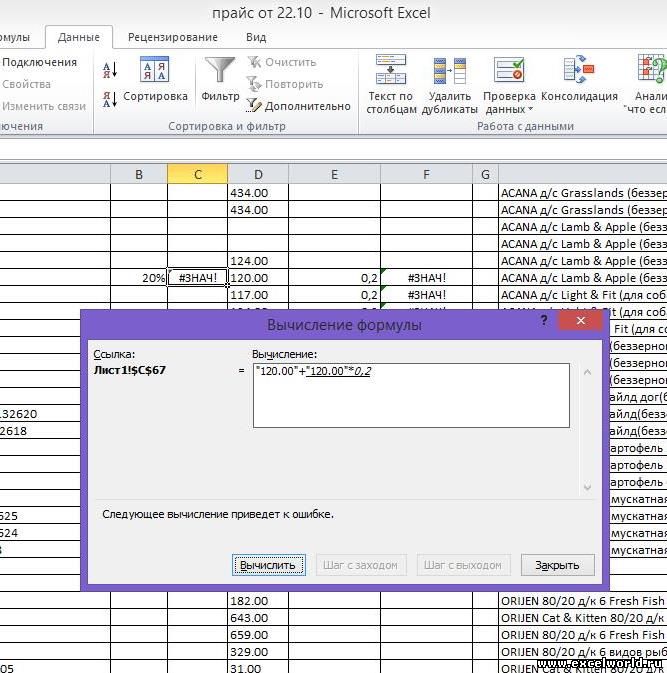Open Текст по столбцам tool
This screenshot has height=673, width=667.
(391, 85)
